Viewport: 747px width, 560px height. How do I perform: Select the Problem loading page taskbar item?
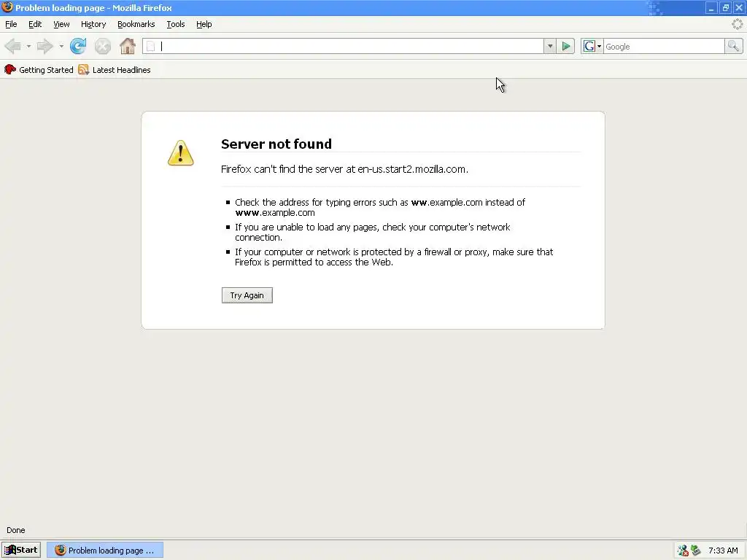[105, 550]
